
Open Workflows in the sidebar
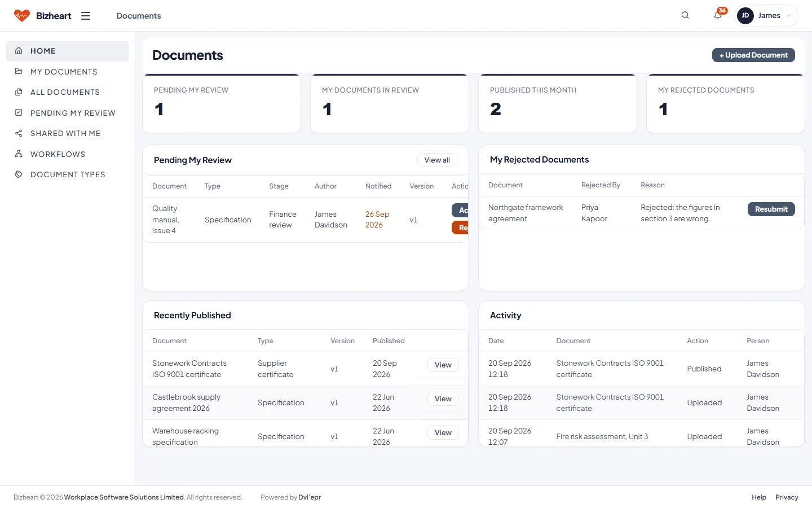click(67, 154)
